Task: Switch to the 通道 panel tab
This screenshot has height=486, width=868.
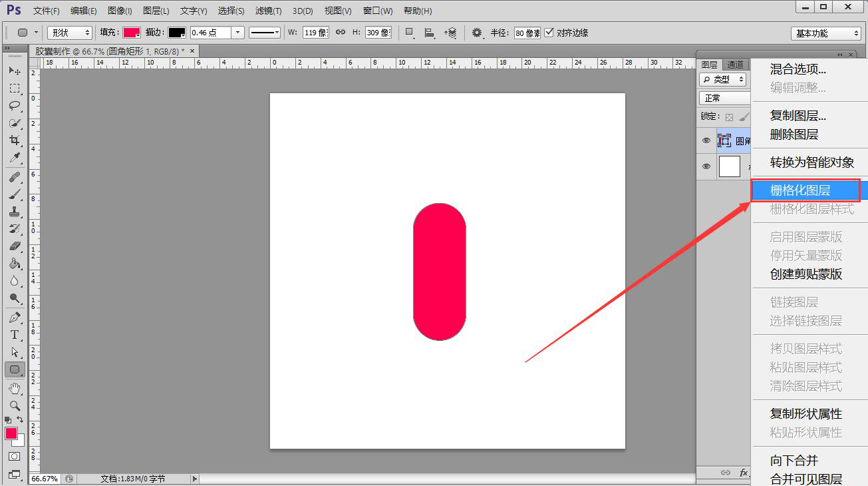Action: [x=735, y=65]
